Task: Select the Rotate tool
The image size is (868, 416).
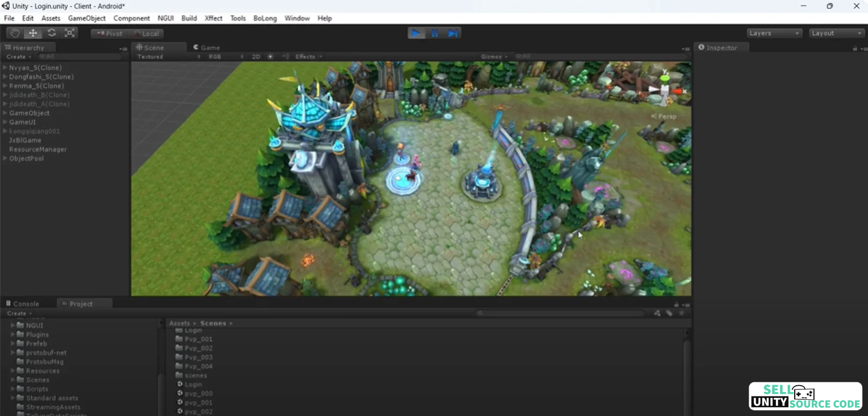Action: click(52, 33)
